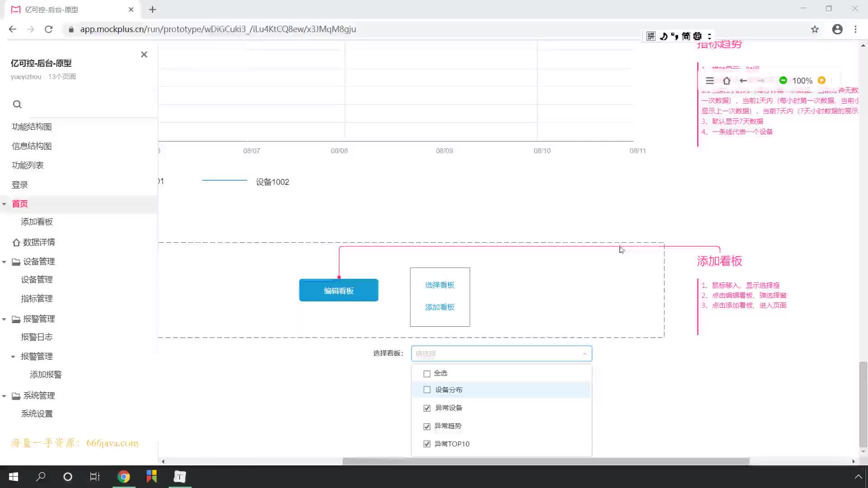Open the 报警日志 page
Viewport: 868px width, 488px height.
tap(37, 337)
